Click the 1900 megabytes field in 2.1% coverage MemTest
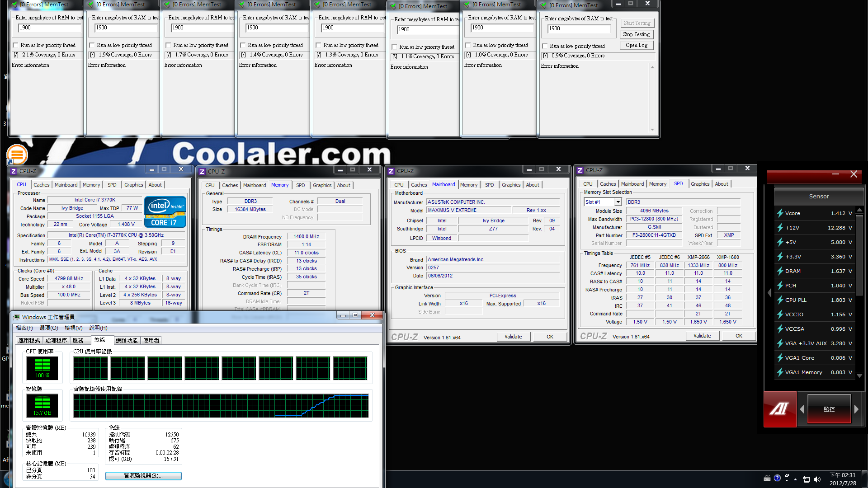 click(x=49, y=28)
